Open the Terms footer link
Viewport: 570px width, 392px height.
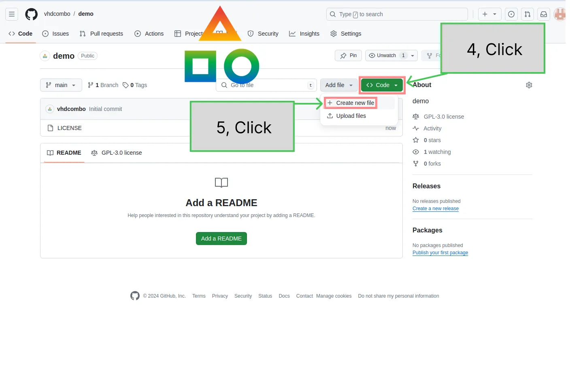[199, 296]
